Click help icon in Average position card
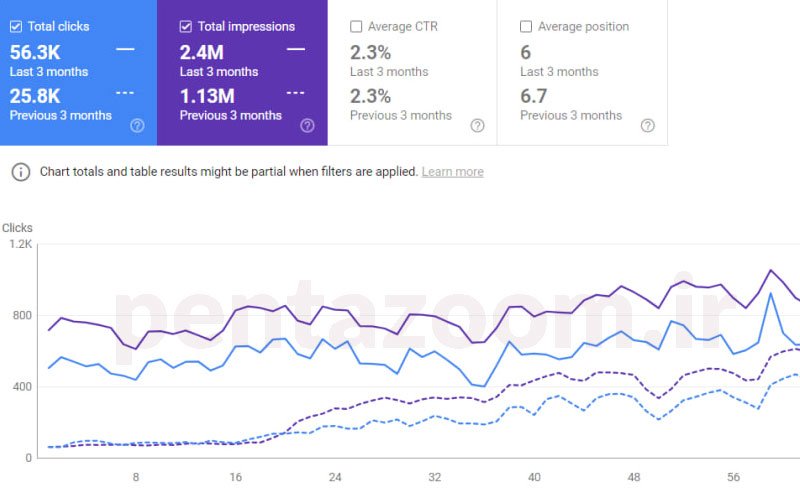This screenshot has height=500, width=800. pyautogui.click(x=647, y=125)
